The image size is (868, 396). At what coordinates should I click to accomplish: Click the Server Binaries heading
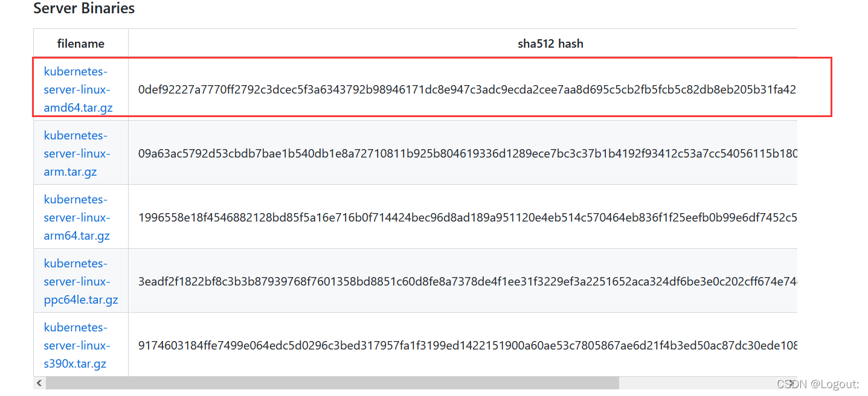tap(84, 8)
